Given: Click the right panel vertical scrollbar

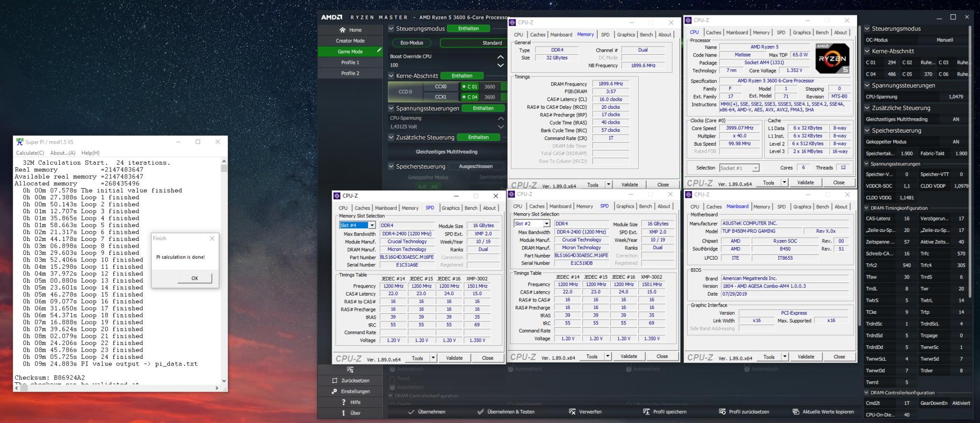Looking at the screenshot, I should [x=970, y=163].
